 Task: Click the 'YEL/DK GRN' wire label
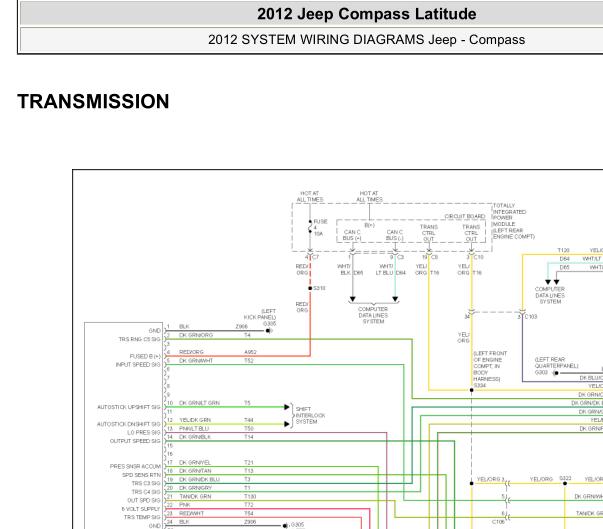click(x=195, y=420)
